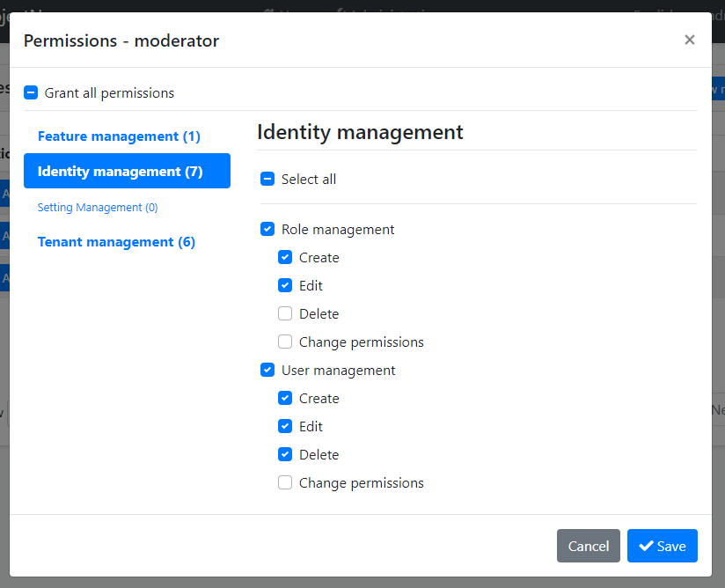725x588 pixels.
Task: Uncheck Create under Role management
Action: [x=285, y=257]
